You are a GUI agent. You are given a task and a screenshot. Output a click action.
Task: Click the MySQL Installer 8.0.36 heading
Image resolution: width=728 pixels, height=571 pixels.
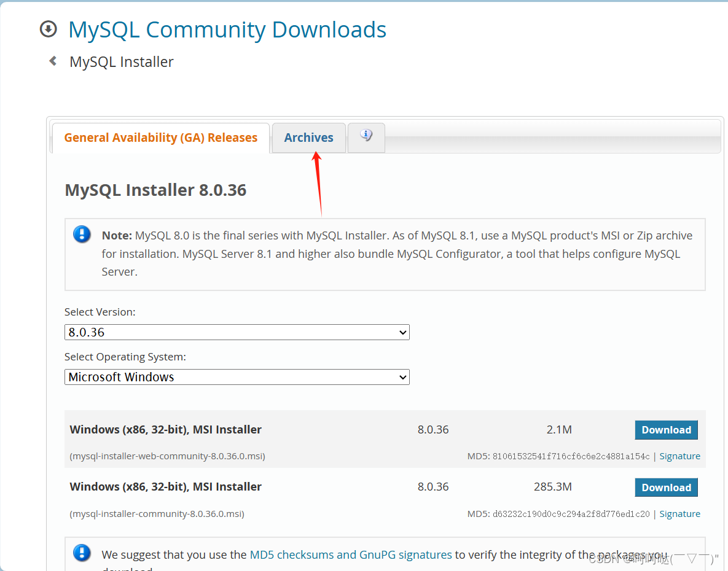coord(155,190)
